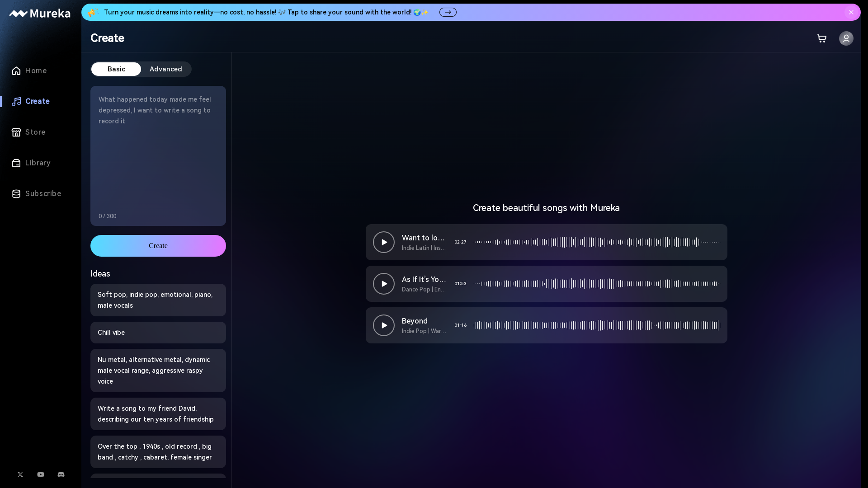Switch to the Advanced mode tab
This screenshot has width=868, height=488.
click(x=166, y=69)
